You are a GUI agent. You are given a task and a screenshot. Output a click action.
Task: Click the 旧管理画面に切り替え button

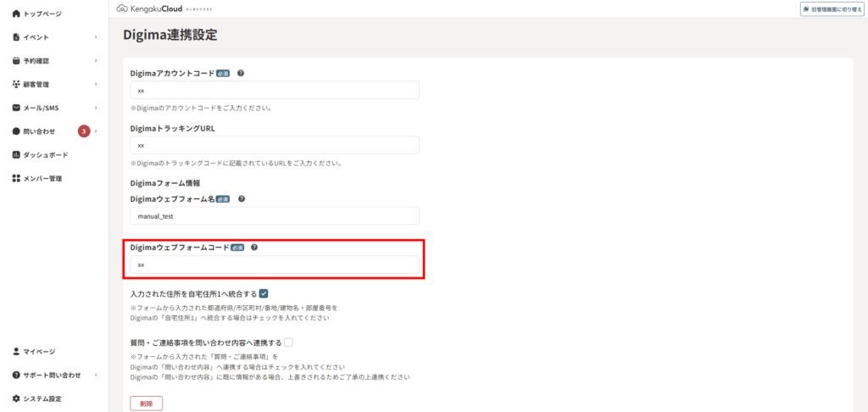(x=832, y=9)
